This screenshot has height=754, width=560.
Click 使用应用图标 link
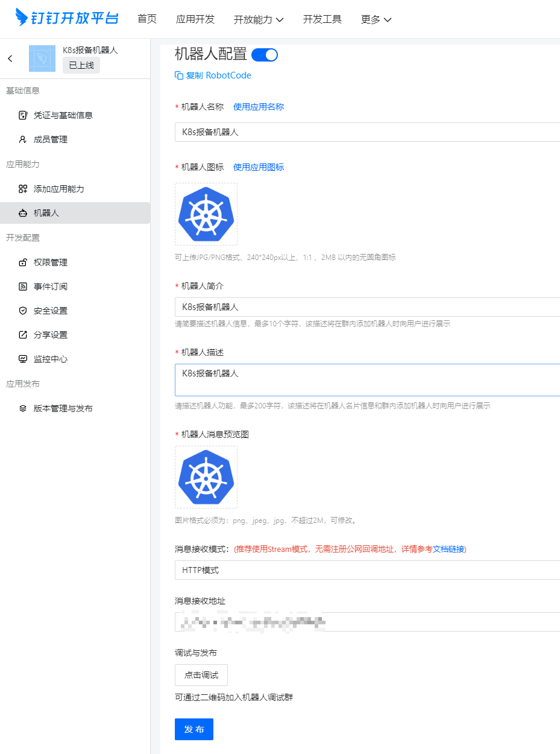[x=259, y=167]
